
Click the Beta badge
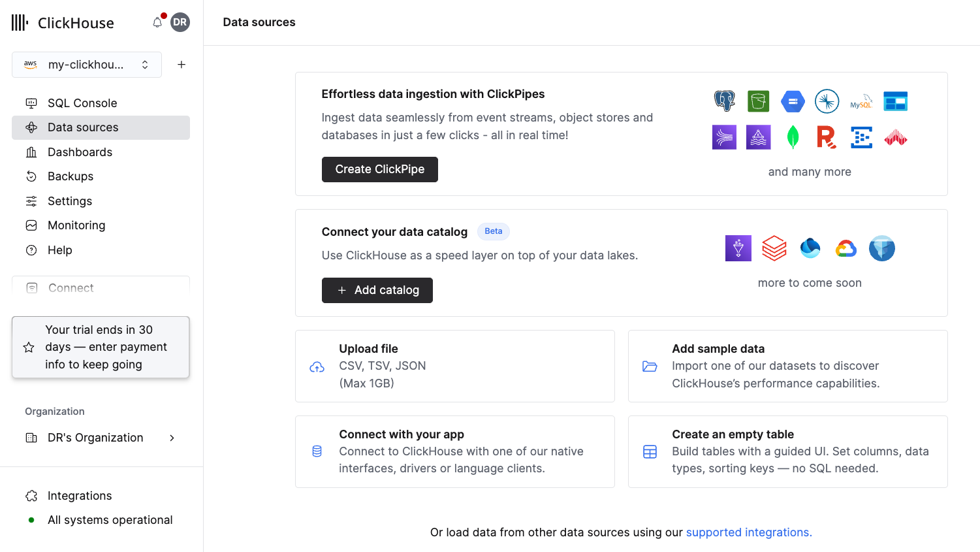point(494,231)
